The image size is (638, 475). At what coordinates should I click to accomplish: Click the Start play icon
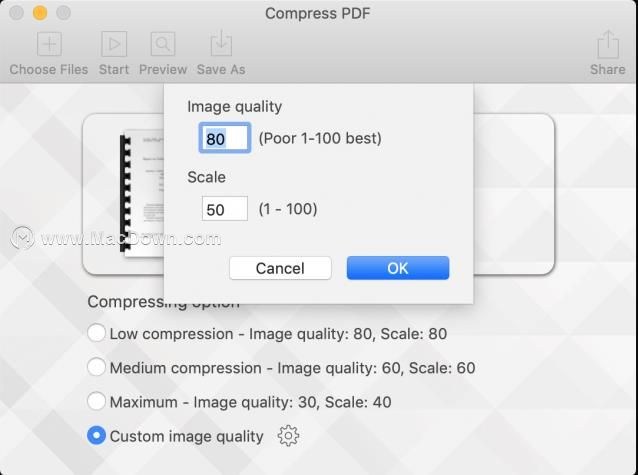tap(114, 44)
